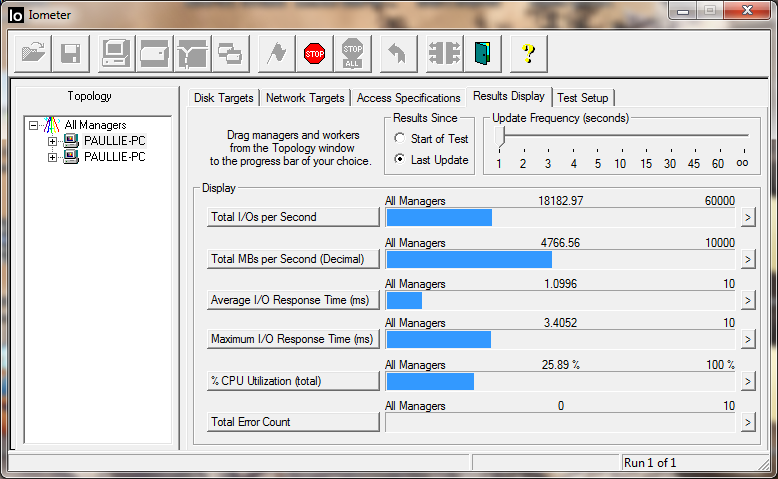Viewport: 778px width, 479px height.
Task: Open arrow for Total I/Os per Second
Action: point(748,217)
